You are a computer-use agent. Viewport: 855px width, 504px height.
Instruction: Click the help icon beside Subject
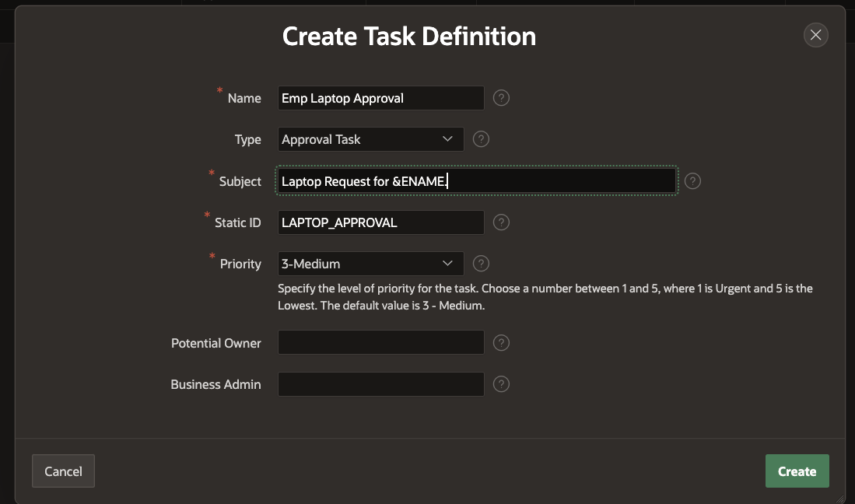(692, 181)
